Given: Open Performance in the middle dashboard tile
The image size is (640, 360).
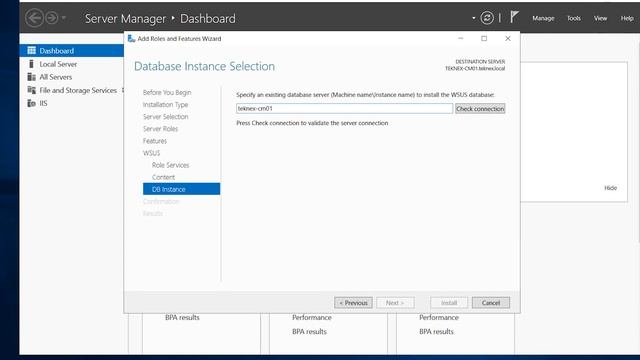Looking at the screenshot, I should pos(311,317).
